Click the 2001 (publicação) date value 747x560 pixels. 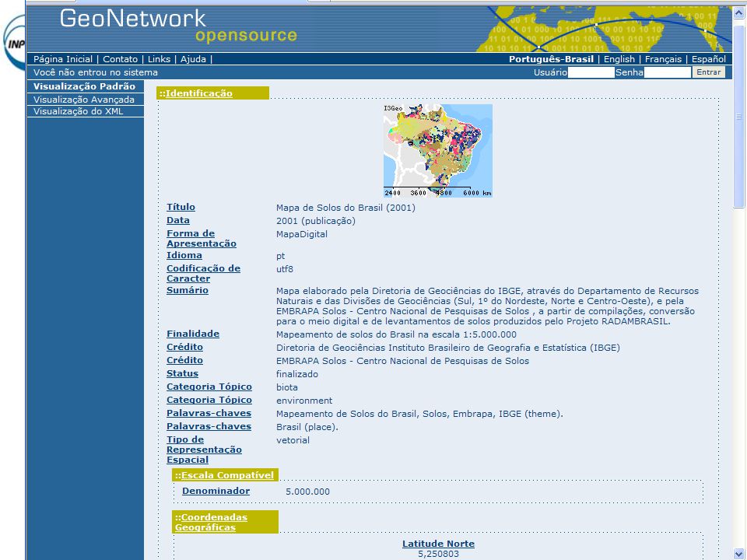(x=316, y=221)
